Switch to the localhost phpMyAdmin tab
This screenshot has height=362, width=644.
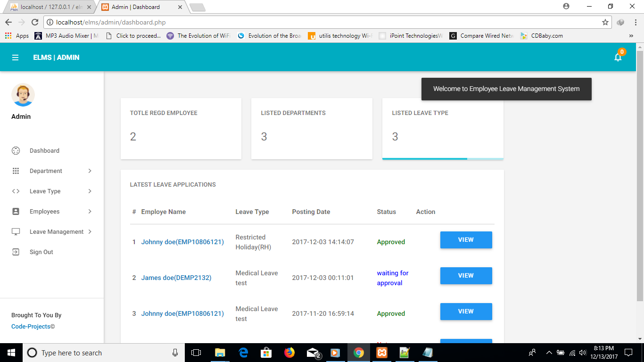47,7
